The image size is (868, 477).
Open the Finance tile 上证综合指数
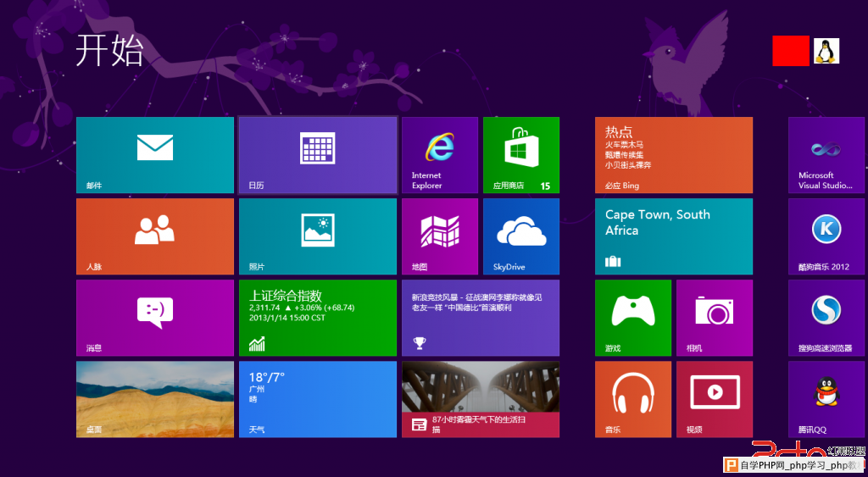pos(318,318)
